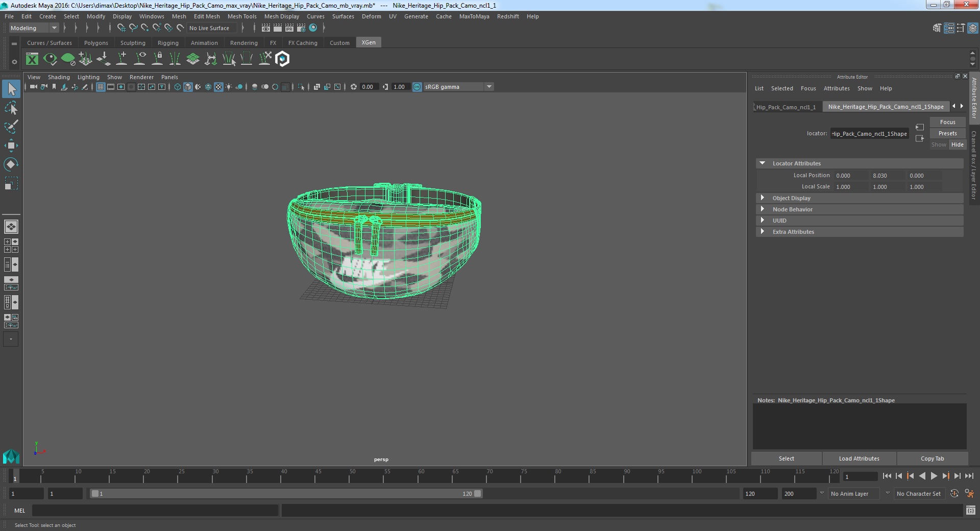The image size is (980, 531).
Task: Expand the Object Display section
Action: point(762,198)
